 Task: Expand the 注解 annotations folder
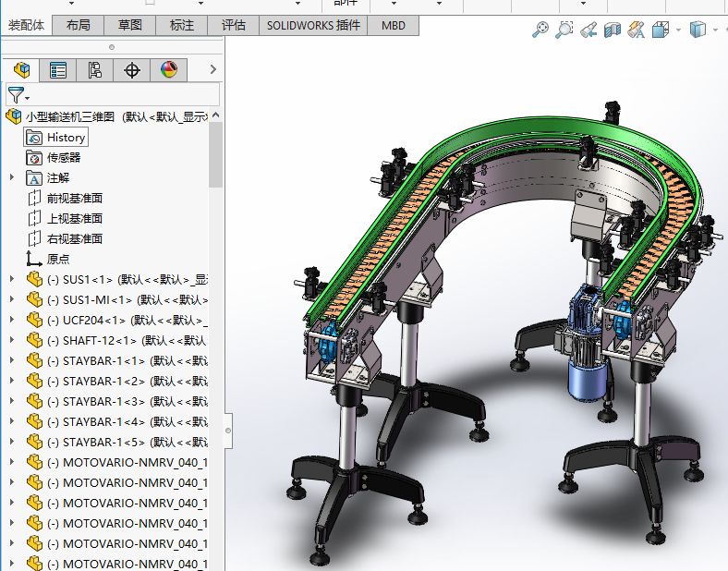(11, 177)
